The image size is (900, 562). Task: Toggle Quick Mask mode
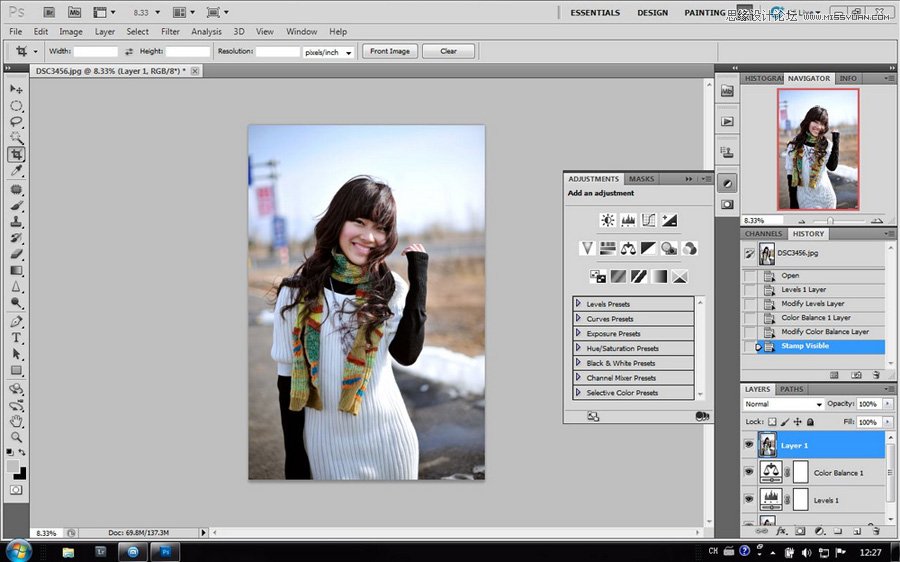[16, 490]
